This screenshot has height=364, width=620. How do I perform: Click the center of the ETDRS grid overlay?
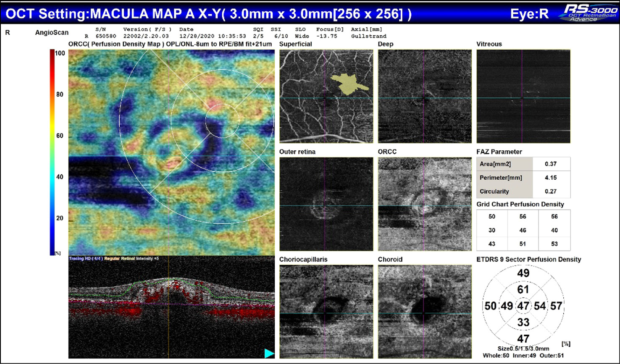click(222, 121)
